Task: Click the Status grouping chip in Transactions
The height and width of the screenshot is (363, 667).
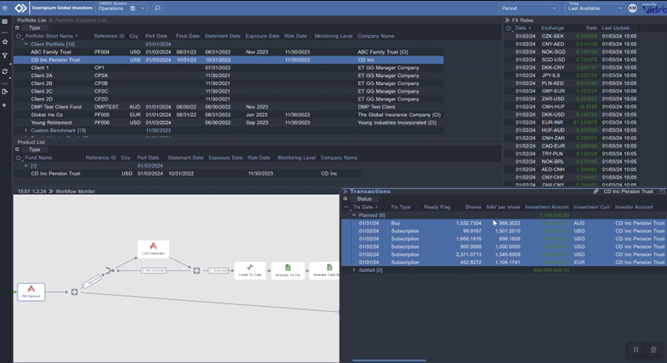Action: (364, 199)
